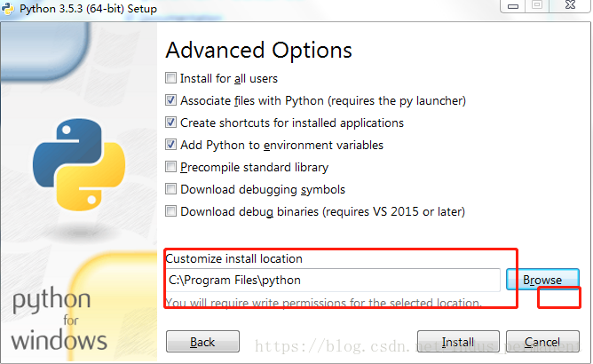Open the Browse folder dialog
Screen dimensions: 593x364
pos(542,280)
